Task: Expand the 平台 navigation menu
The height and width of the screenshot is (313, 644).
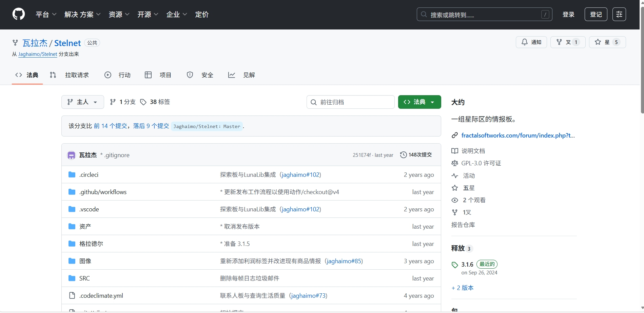Action: coord(46,15)
